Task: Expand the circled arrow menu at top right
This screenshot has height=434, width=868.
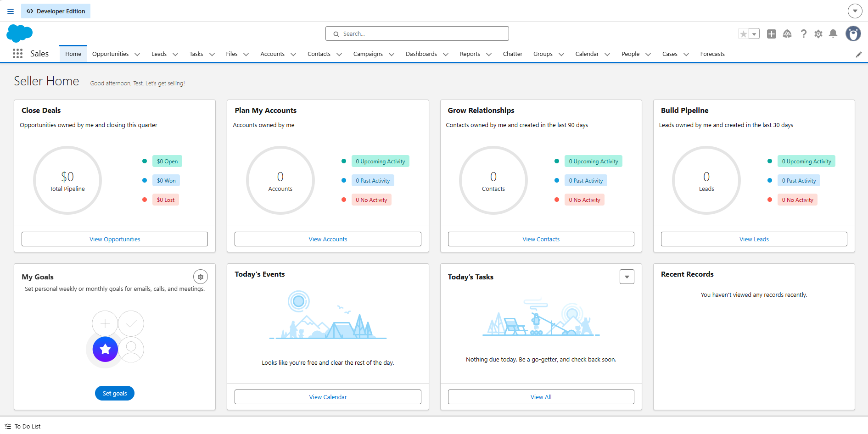Action: click(x=855, y=11)
